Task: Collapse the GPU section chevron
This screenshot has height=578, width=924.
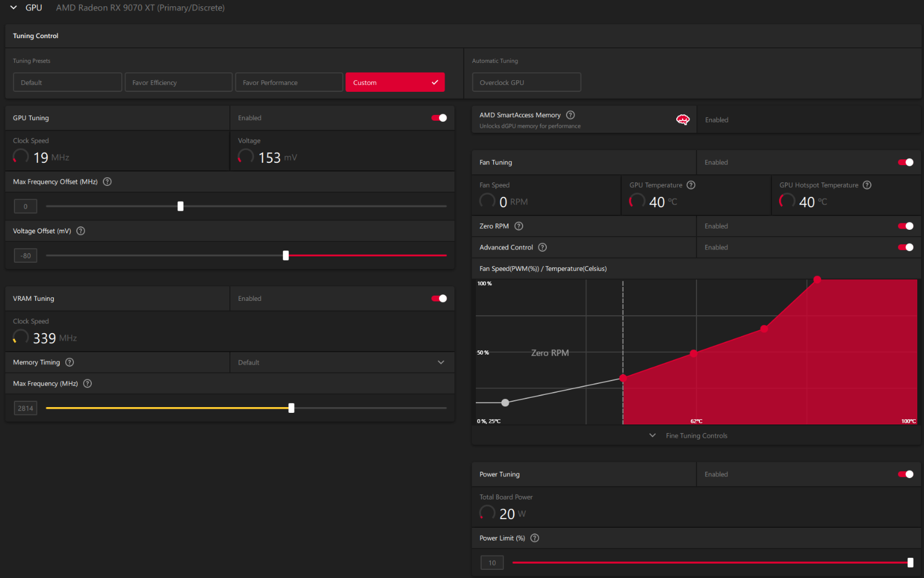Action: (13, 8)
